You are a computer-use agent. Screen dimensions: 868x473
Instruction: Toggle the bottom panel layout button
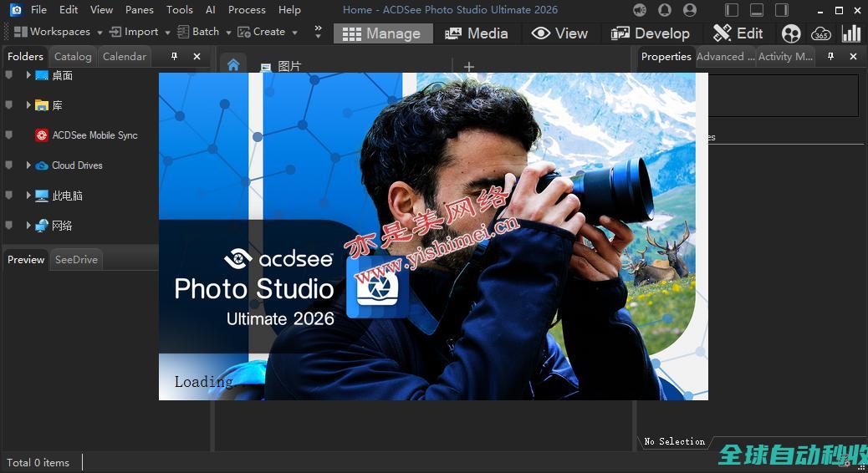757,10
